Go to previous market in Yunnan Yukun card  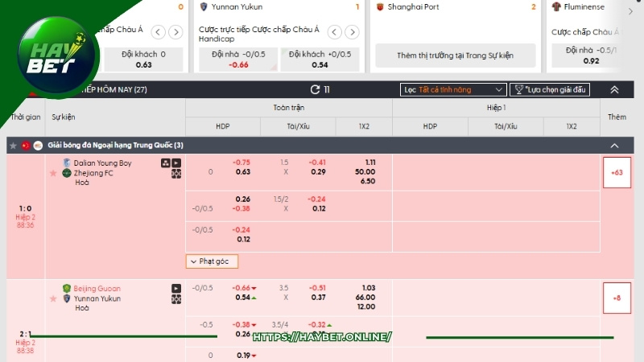pos(334,32)
